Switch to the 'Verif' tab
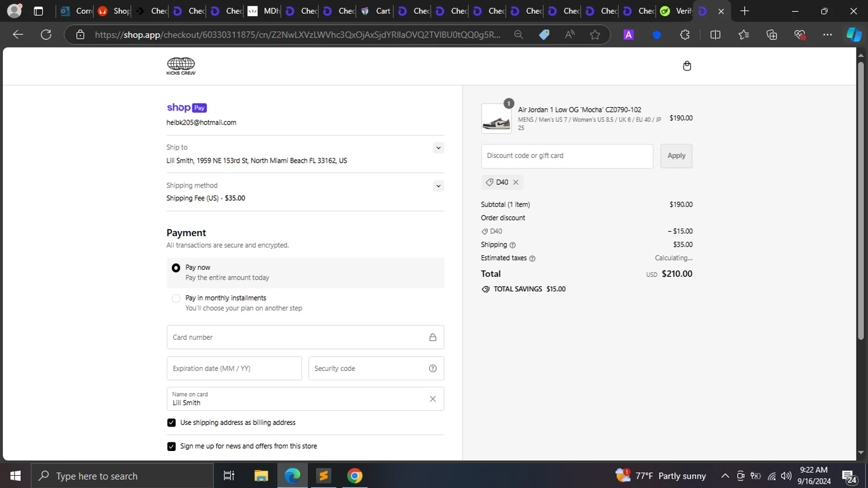Screen dimensions: 868x488 coord(676,11)
